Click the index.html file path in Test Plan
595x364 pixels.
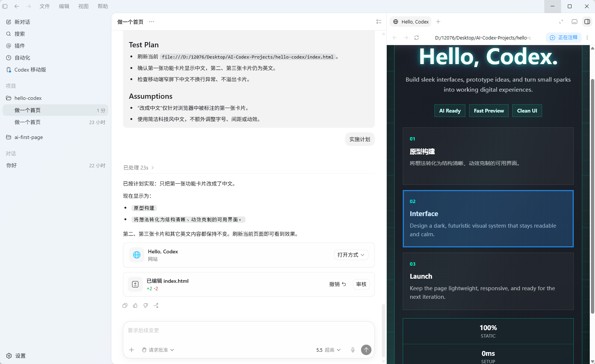tap(247, 57)
